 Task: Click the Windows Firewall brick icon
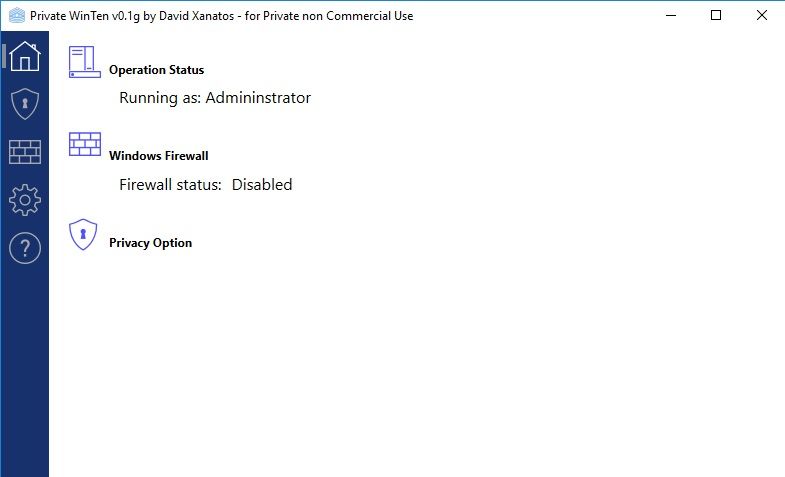pyautogui.click(x=85, y=144)
